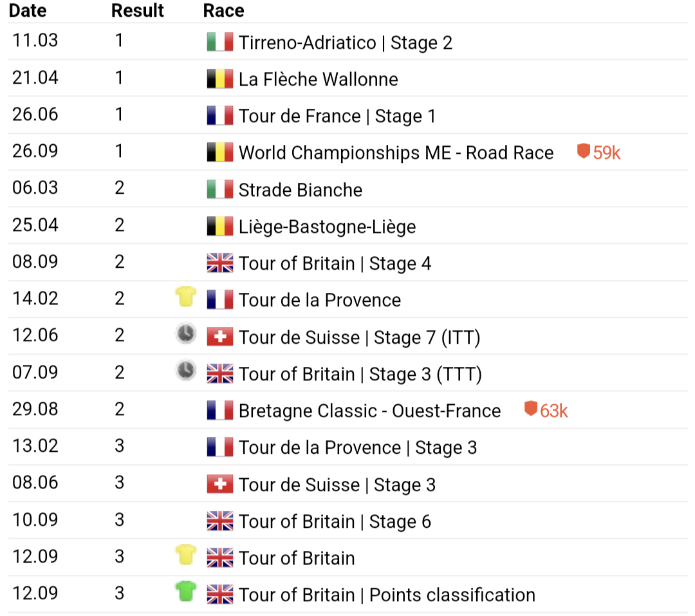Open Tirreno-Adriatico Stage 2 race link

(x=345, y=42)
